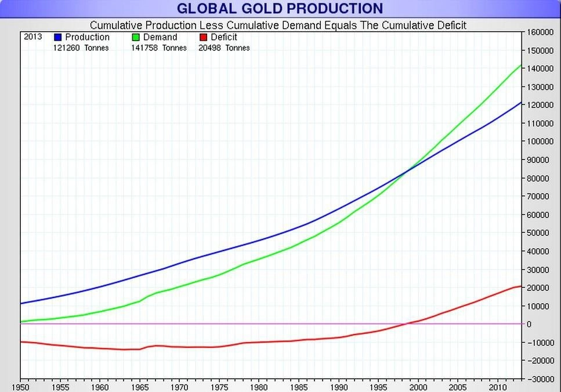The height and width of the screenshot is (392, 561).
Task: Click the 121260 Tonnes production value
Action: [81, 48]
